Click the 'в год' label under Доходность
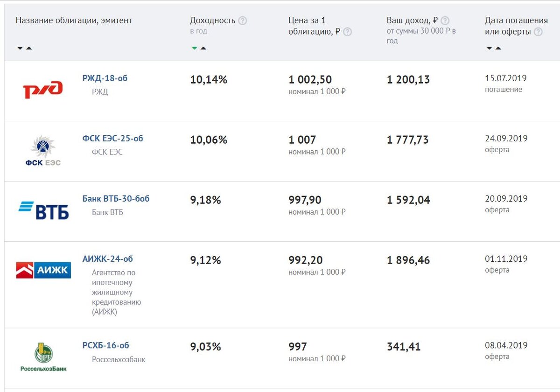 pyautogui.click(x=198, y=31)
